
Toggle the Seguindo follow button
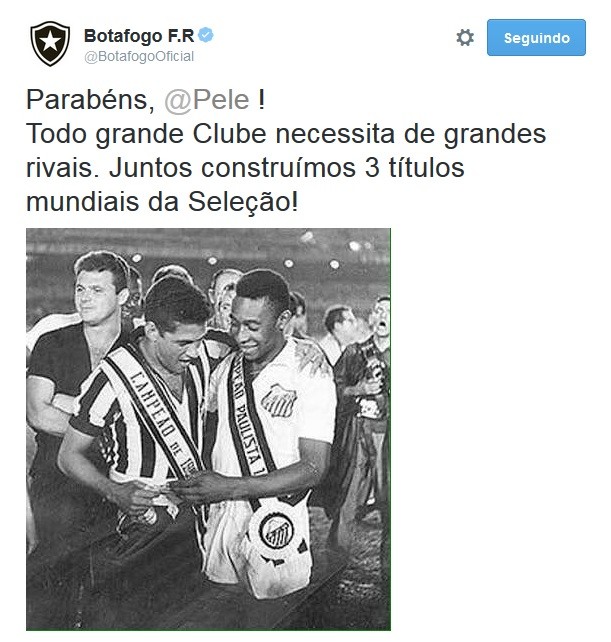tap(536, 37)
